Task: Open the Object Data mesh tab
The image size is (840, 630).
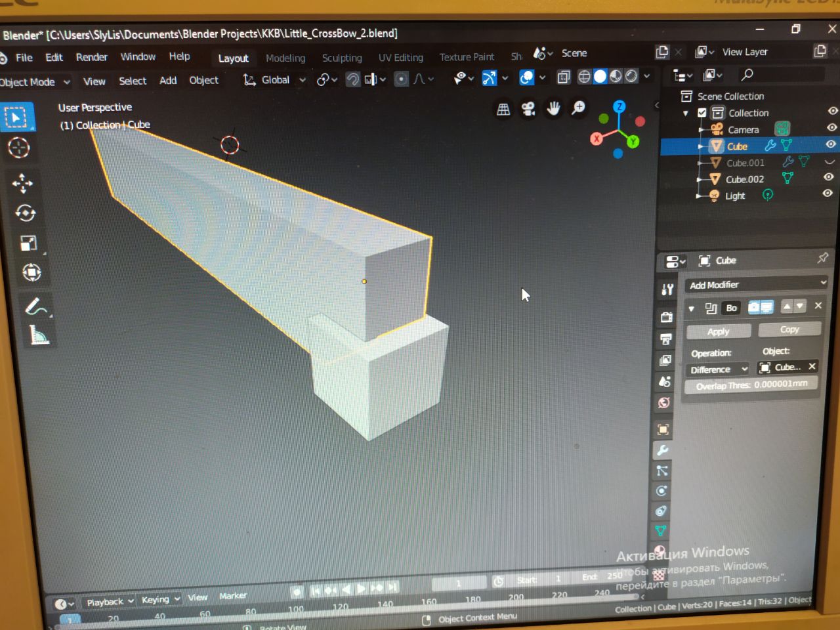Action: point(661,530)
